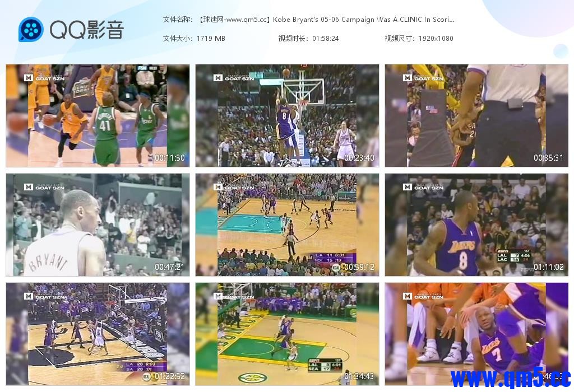Image resolution: width=574 pixels, height=392 pixels.
Task: Select the file size 1719 MB text
Action: (x=194, y=39)
